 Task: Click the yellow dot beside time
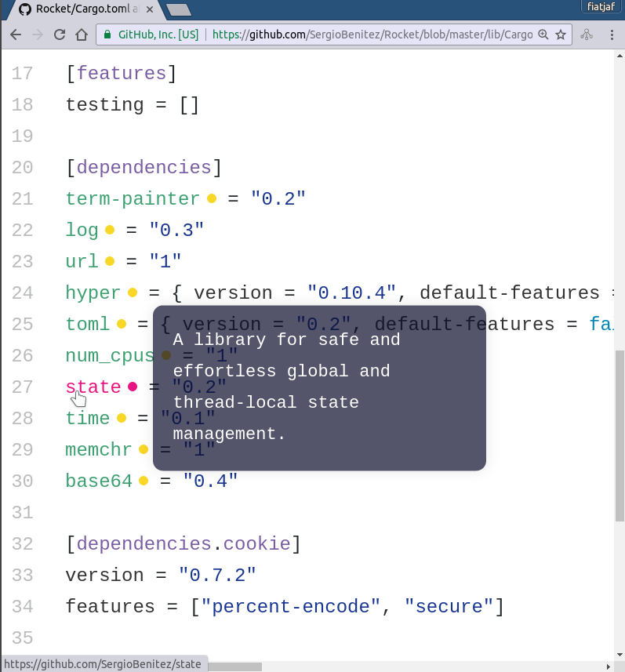pos(122,418)
